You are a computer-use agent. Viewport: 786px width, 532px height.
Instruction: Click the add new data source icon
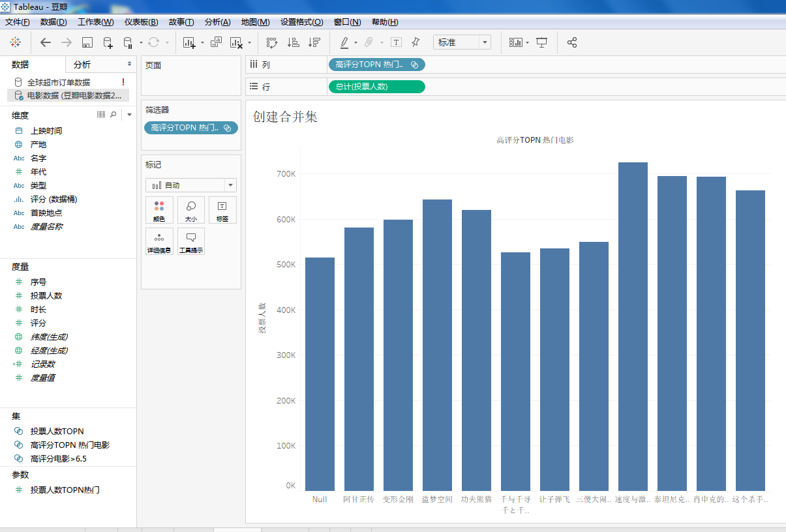pos(108,42)
